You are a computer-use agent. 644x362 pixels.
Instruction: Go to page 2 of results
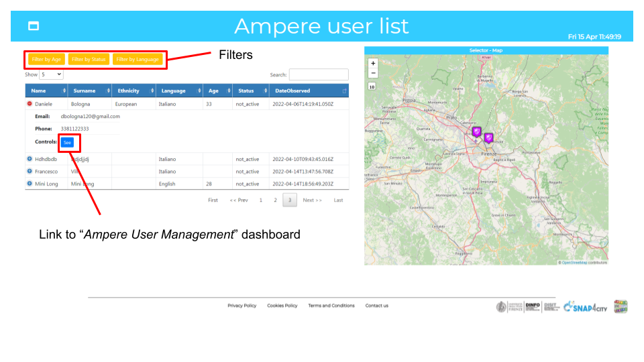tap(275, 200)
